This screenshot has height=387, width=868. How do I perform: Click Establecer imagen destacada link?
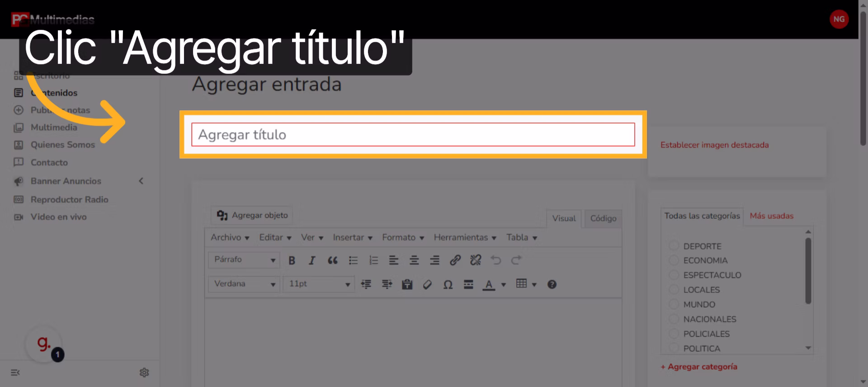coord(714,145)
